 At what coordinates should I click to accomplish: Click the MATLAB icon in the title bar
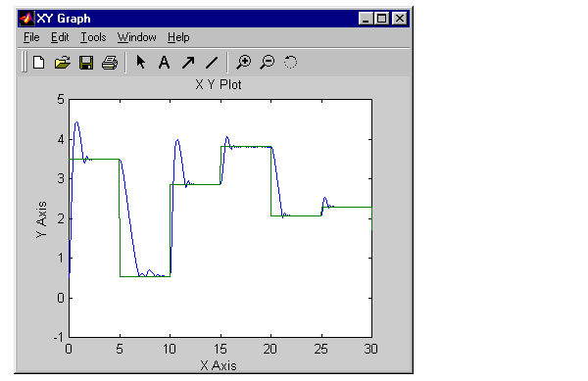click(26, 19)
